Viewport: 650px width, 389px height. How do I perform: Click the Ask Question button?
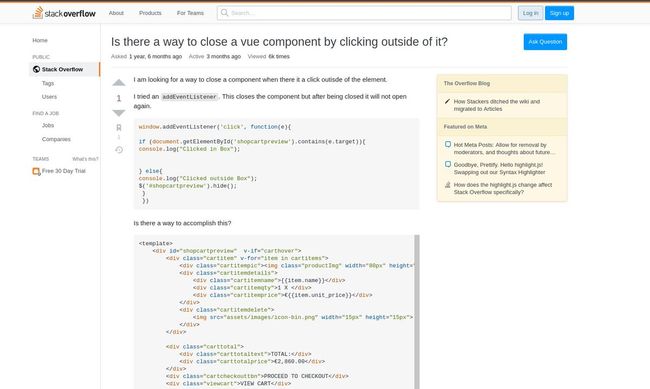click(x=545, y=42)
